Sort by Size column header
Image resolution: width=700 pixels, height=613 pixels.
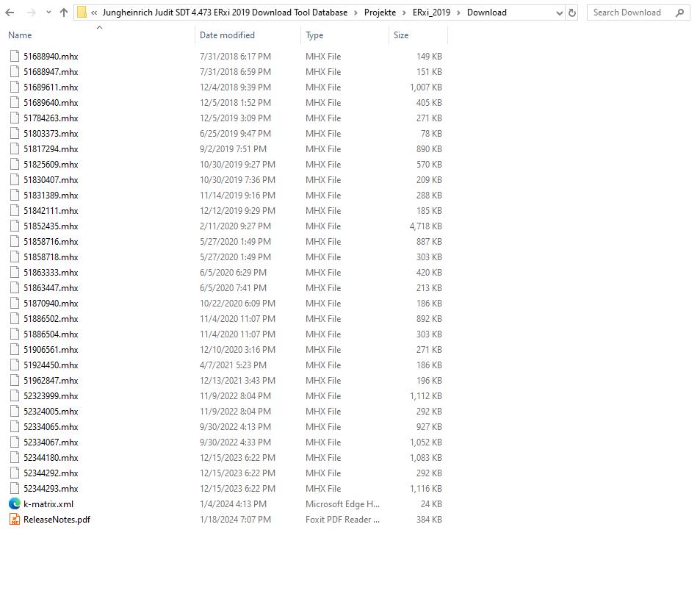click(401, 35)
